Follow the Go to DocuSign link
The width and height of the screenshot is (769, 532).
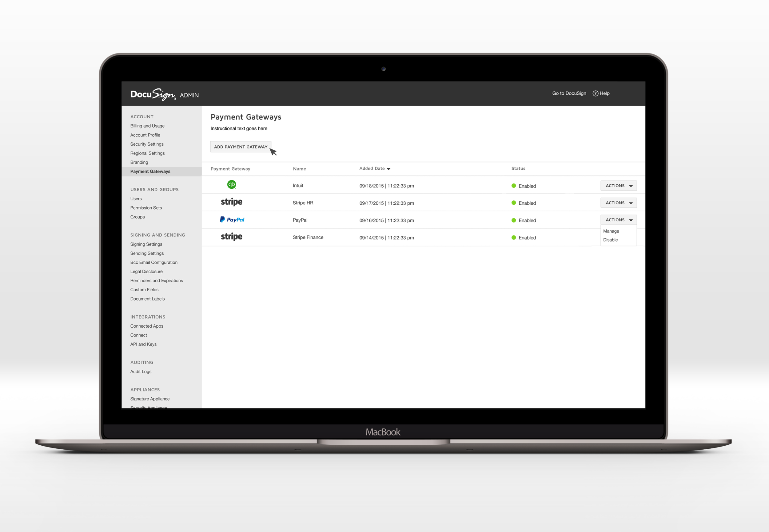[x=569, y=93]
